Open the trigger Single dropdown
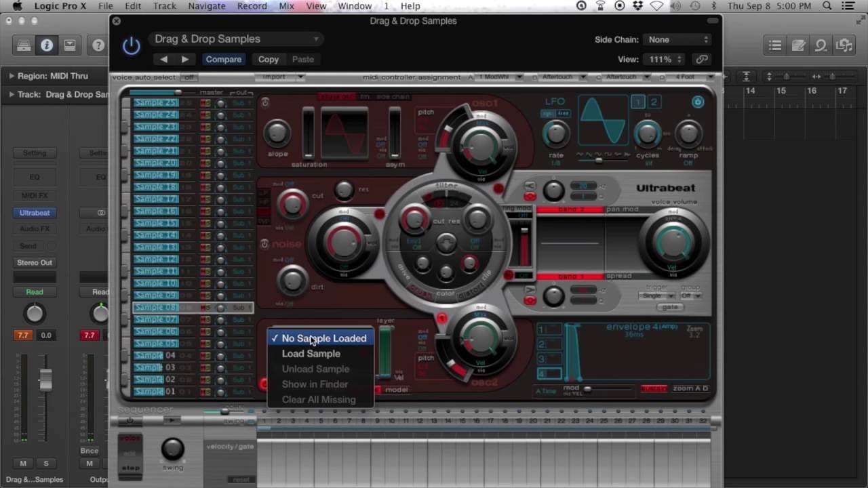Viewport: 868px width, 488px height. pyautogui.click(x=656, y=296)
